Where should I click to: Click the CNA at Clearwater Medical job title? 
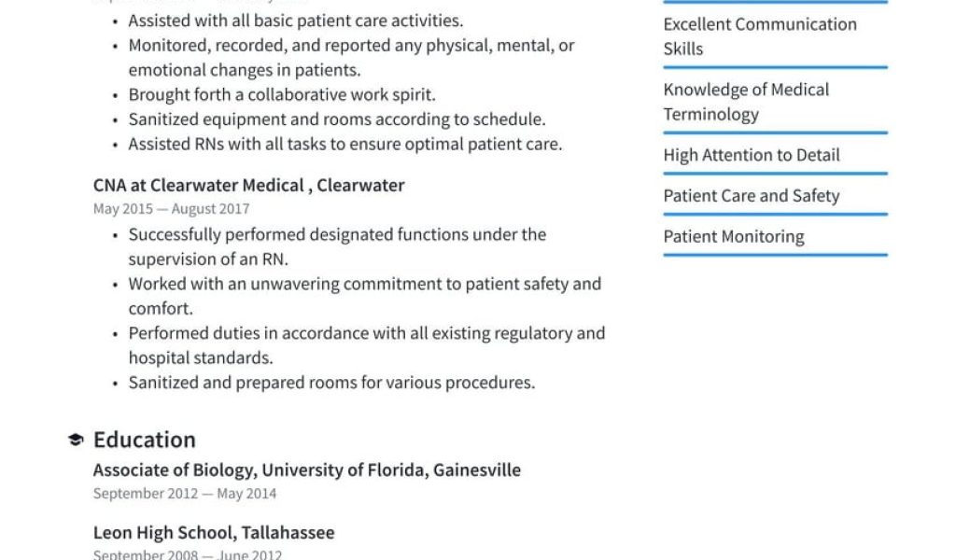tap(248, 185)
